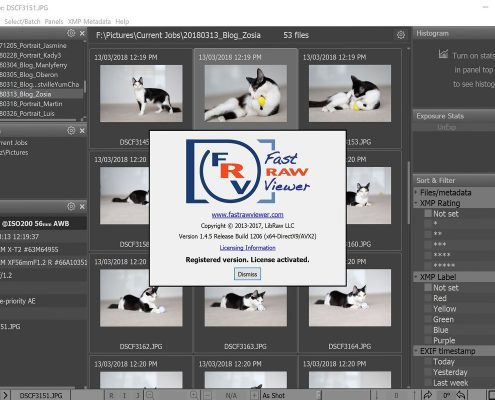Viewport: 495px width, 400px height.
Task: Open the www.fastrawviewer.com link
Action: coord(247,215)
